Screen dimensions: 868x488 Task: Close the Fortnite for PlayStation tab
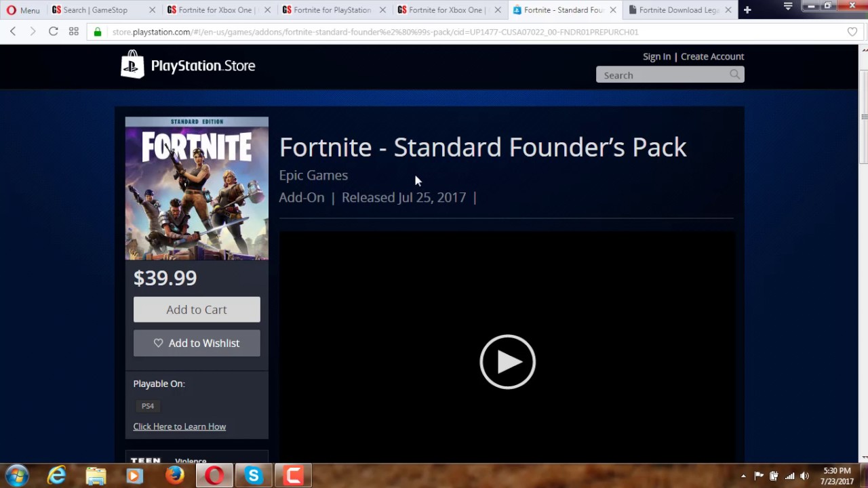[x=382, y=10]
